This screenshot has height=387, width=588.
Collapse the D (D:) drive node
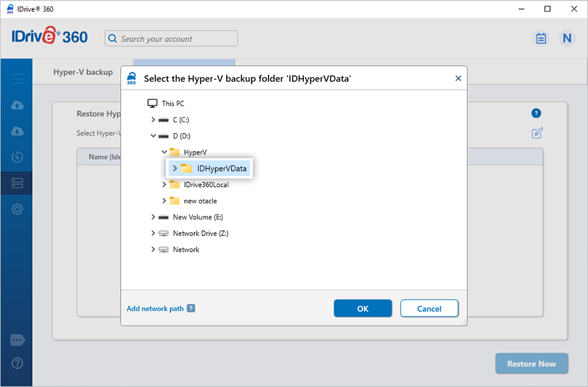click(153, 136)
